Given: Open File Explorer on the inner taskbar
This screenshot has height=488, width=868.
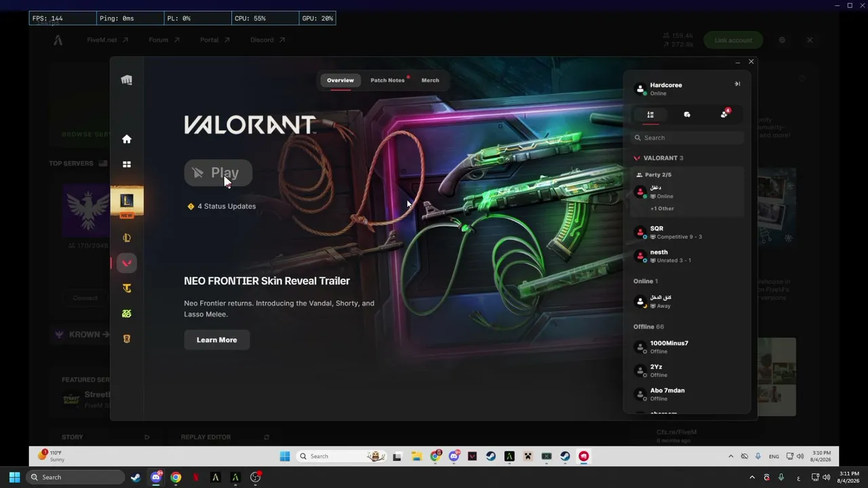Looking at the screenshot, I should click(x=416, y=456).
